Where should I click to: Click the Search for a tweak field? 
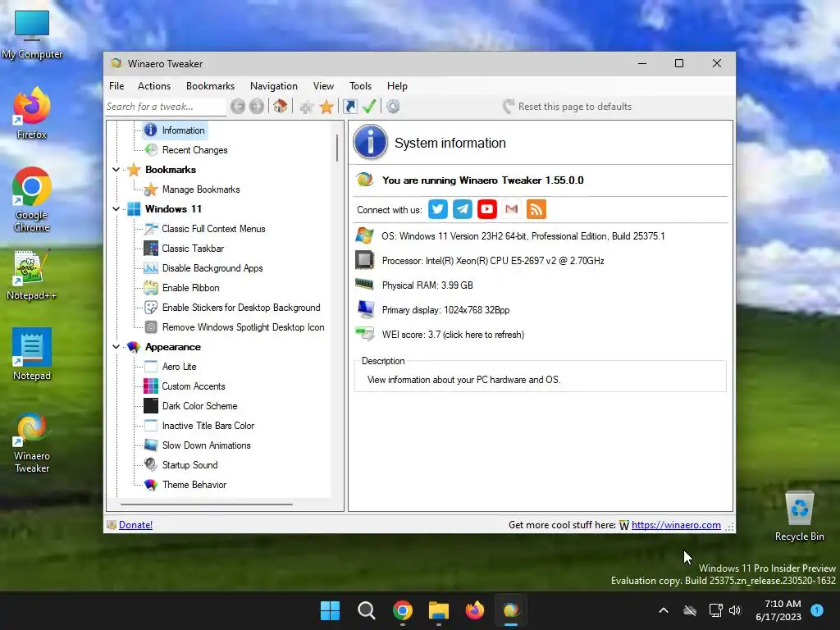pos(166,107)
